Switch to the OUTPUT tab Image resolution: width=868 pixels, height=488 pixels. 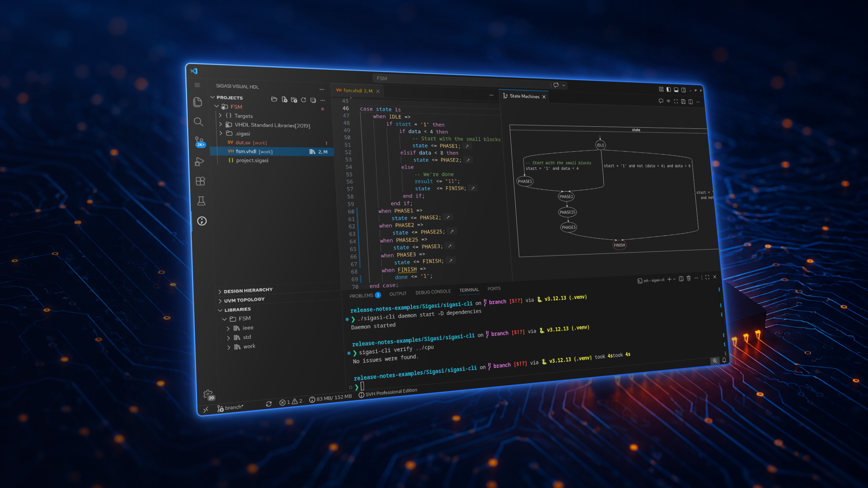[398, 294]
